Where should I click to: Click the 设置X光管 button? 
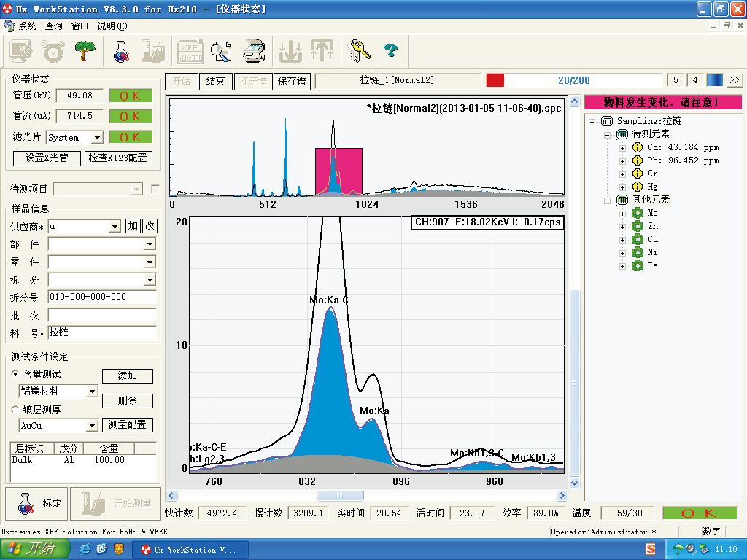[47, 158]
